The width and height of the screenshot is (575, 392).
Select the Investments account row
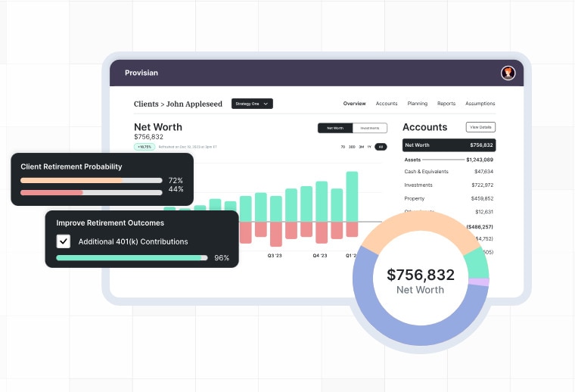coord(449,185)
